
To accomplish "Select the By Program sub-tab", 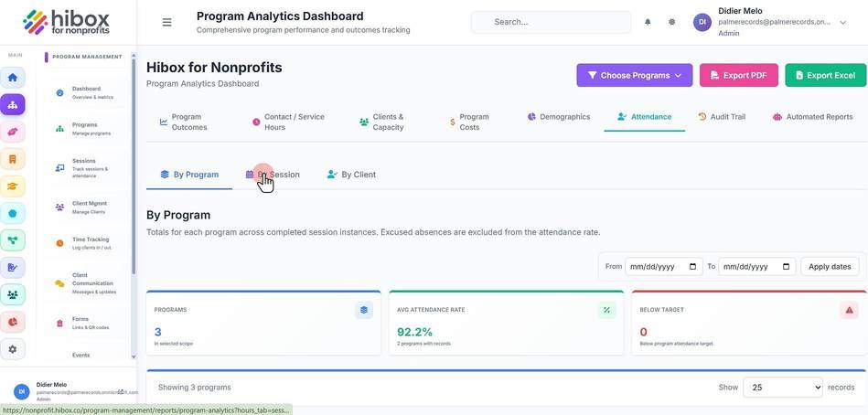I will click(x=189, y=175).
